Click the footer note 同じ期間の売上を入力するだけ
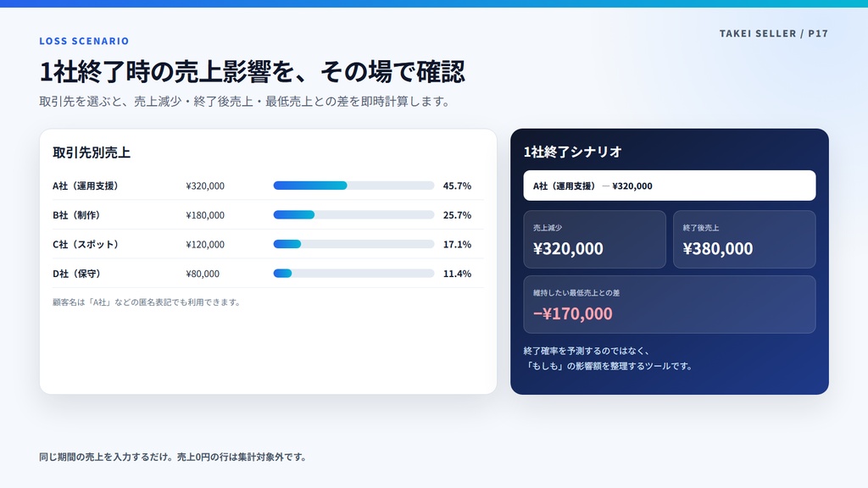 pyautogui.click(x=173, y=457)
